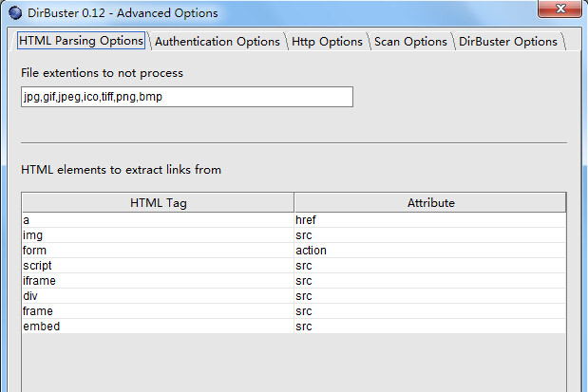Pick the 'script' tag row
Image resolution: width=588 pixels, height=392 pixels.
pos(158,265)
